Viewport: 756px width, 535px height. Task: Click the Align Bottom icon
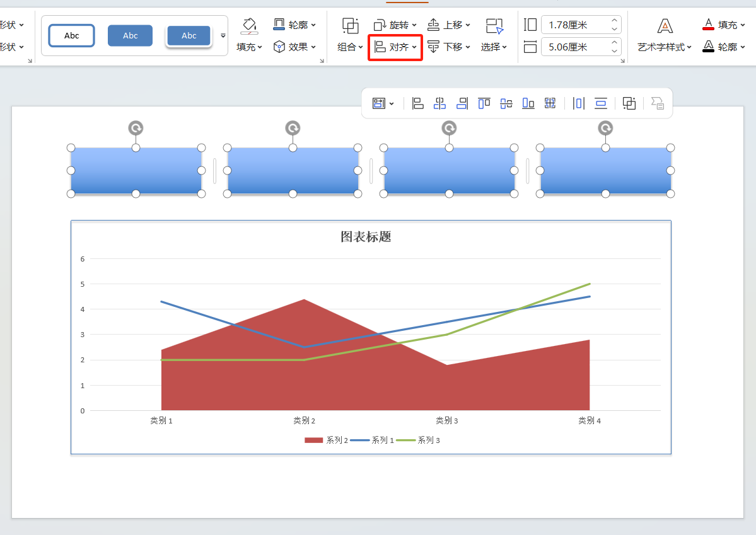[x=528, y=103]
